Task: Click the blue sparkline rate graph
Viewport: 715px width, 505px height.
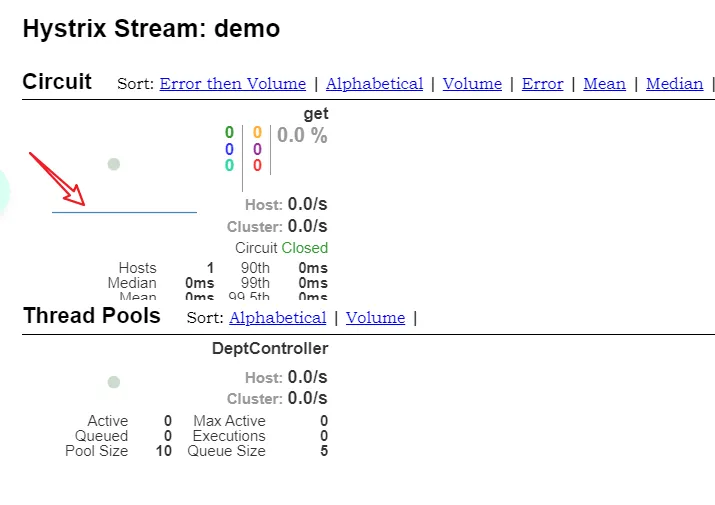Action: pyautogui.click(x=124, y=211)
